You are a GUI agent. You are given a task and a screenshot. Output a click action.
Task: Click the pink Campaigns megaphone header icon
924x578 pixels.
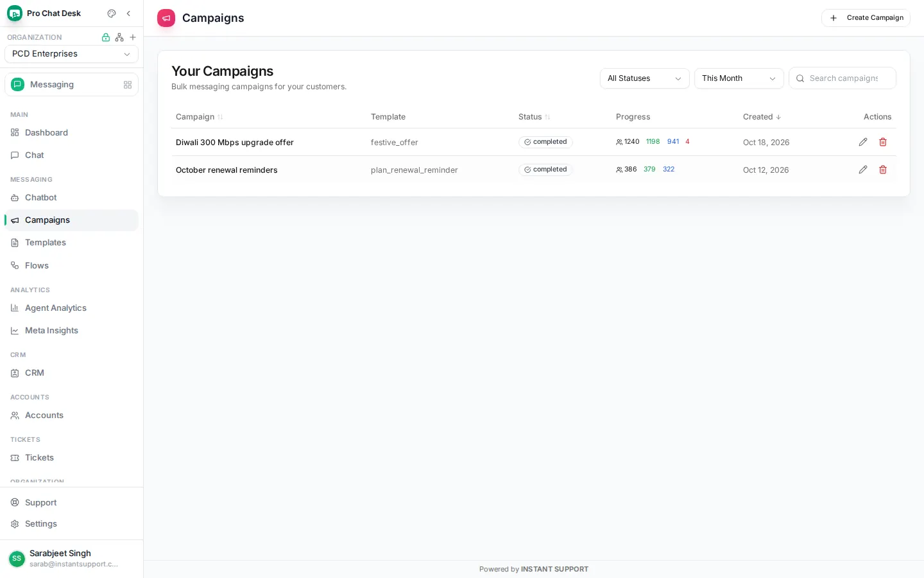tap(166, 18)
